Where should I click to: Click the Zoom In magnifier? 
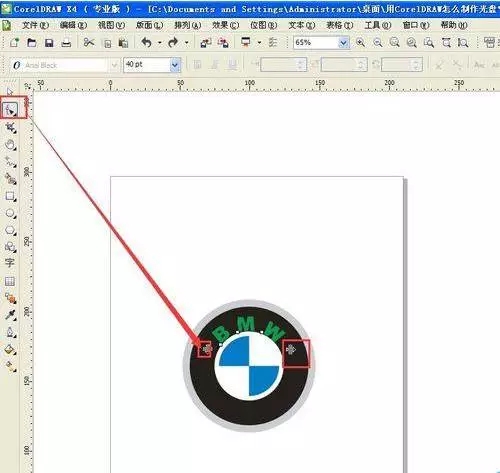tap(360, 42)
